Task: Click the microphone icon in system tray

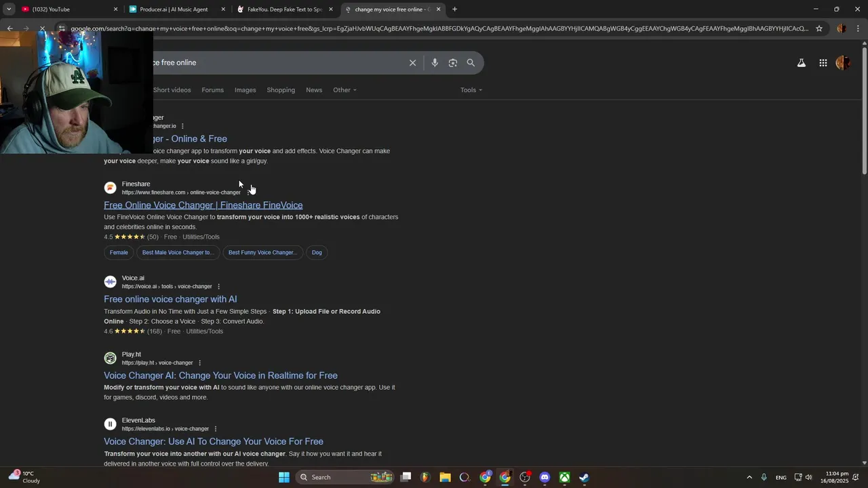Action: click(764, 477)
